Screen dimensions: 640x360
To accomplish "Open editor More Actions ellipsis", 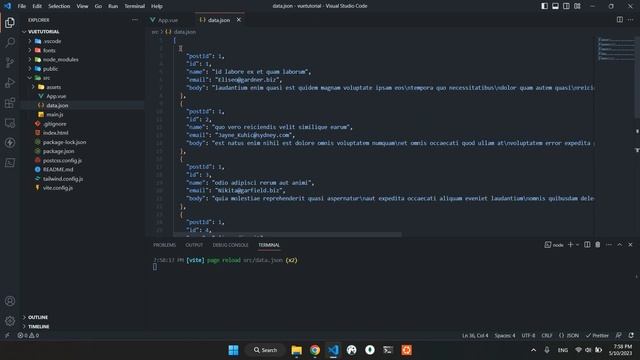I will (x=631, y=20).
